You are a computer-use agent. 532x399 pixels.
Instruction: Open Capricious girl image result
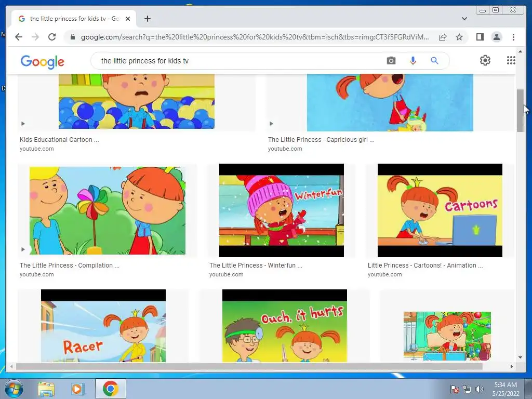[390, 102]
